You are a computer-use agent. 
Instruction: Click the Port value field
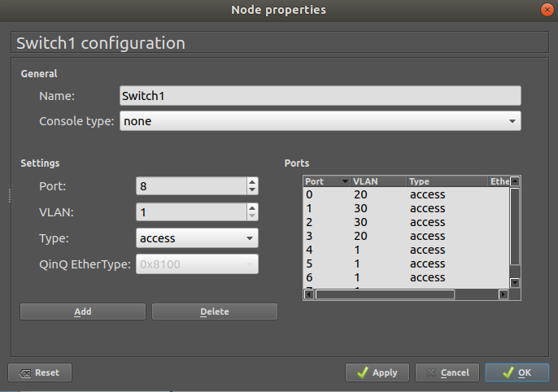(x=191, y=186)
